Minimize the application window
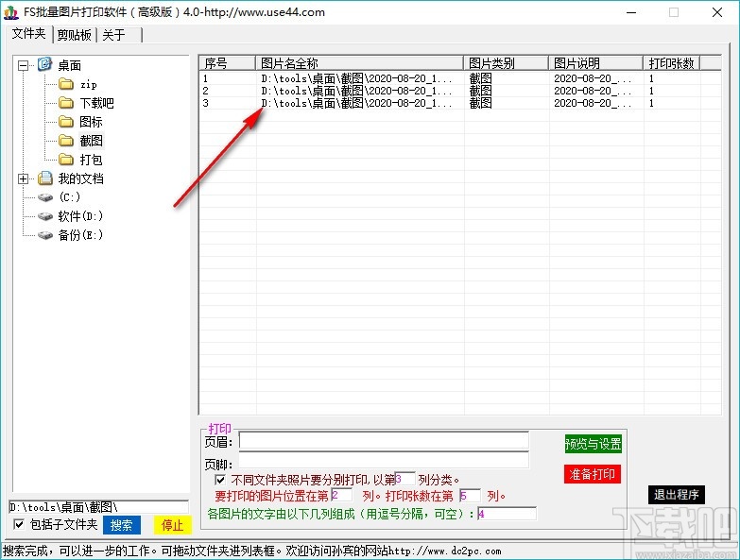The image size is (740, 560). coord(631,12)
